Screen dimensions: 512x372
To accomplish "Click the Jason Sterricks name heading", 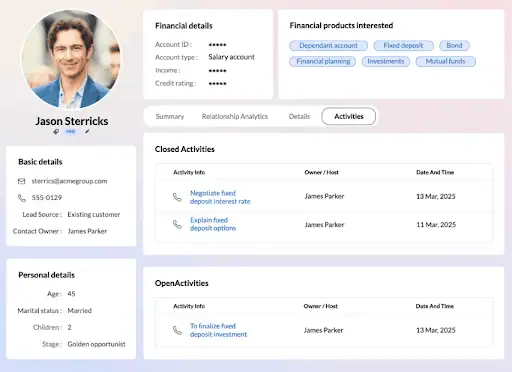I will coord(72,121).
